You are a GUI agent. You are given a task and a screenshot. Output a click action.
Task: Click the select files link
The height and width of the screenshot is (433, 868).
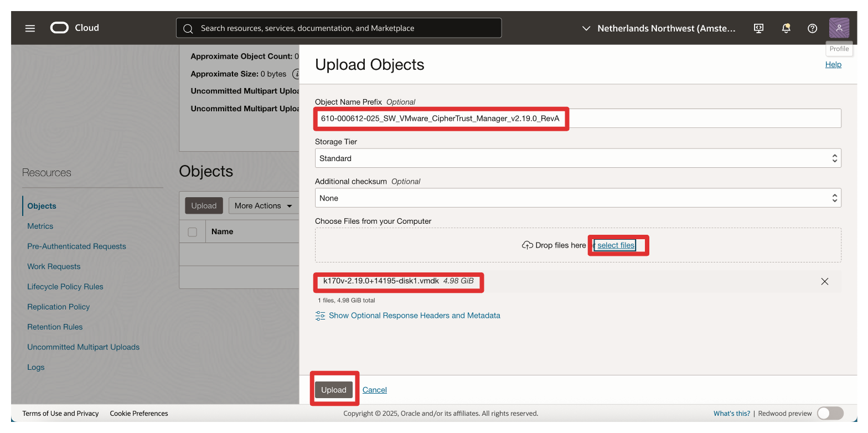616,245
